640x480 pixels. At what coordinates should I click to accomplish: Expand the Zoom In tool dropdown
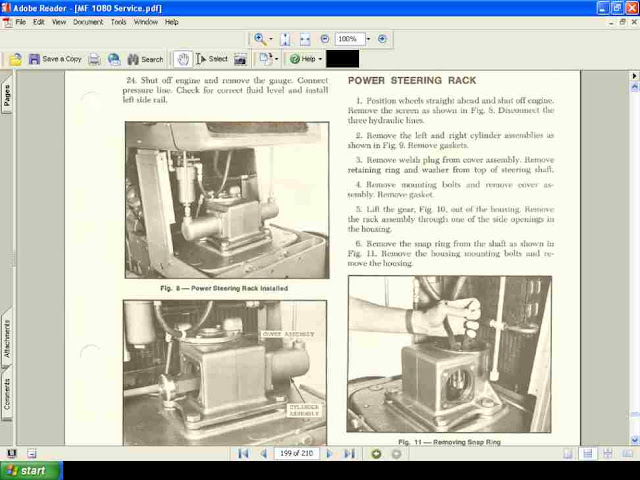[x=271, y=39]
